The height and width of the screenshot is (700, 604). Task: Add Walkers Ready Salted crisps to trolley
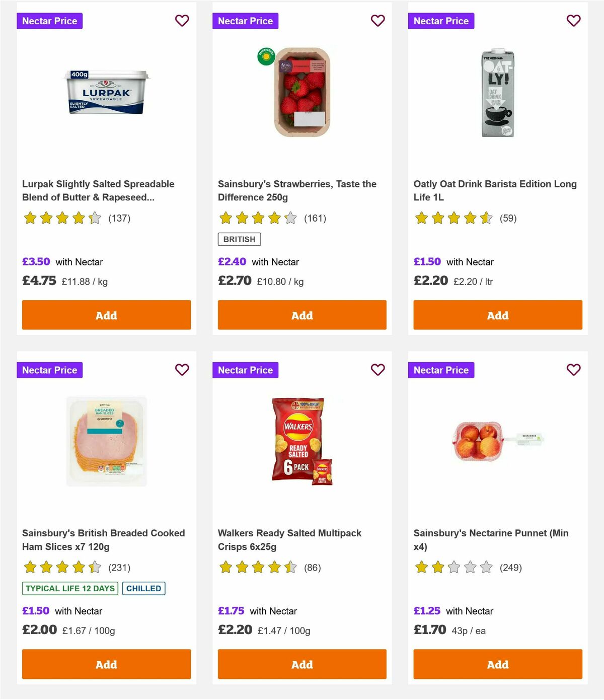(x=301, y=664)
